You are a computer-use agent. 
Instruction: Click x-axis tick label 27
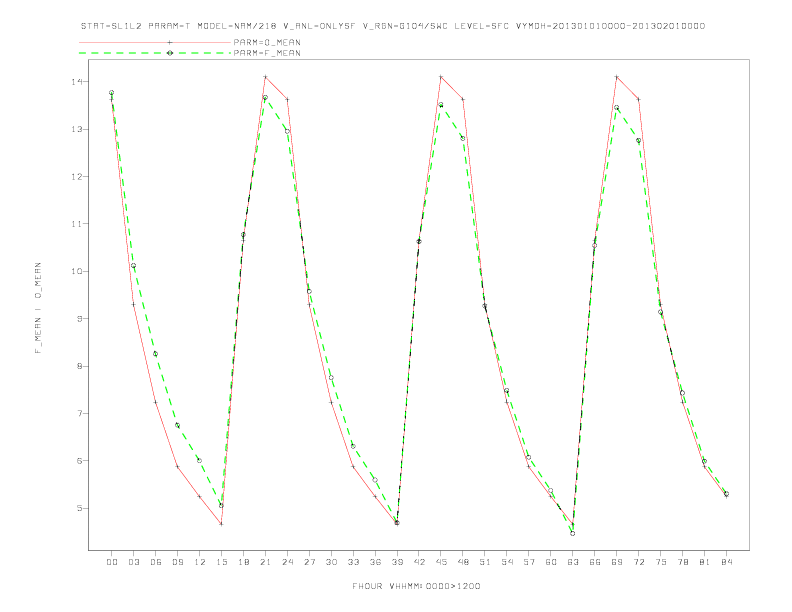[309, 562]
